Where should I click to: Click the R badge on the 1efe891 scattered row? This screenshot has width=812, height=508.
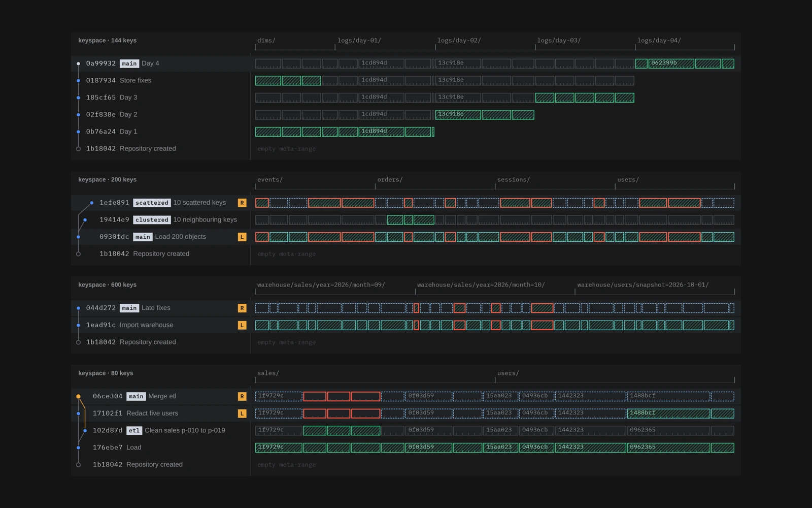pyautogui.click(x=242, y=203)
